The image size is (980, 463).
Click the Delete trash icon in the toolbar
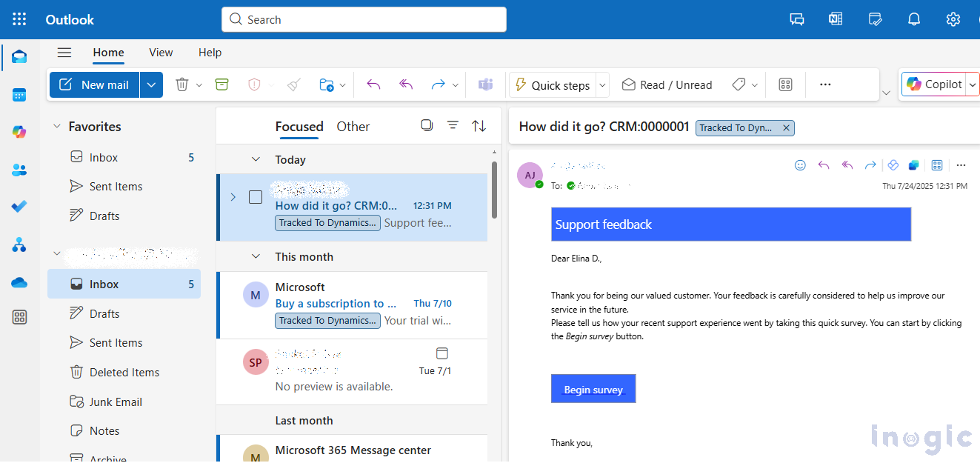pos(181,85)
